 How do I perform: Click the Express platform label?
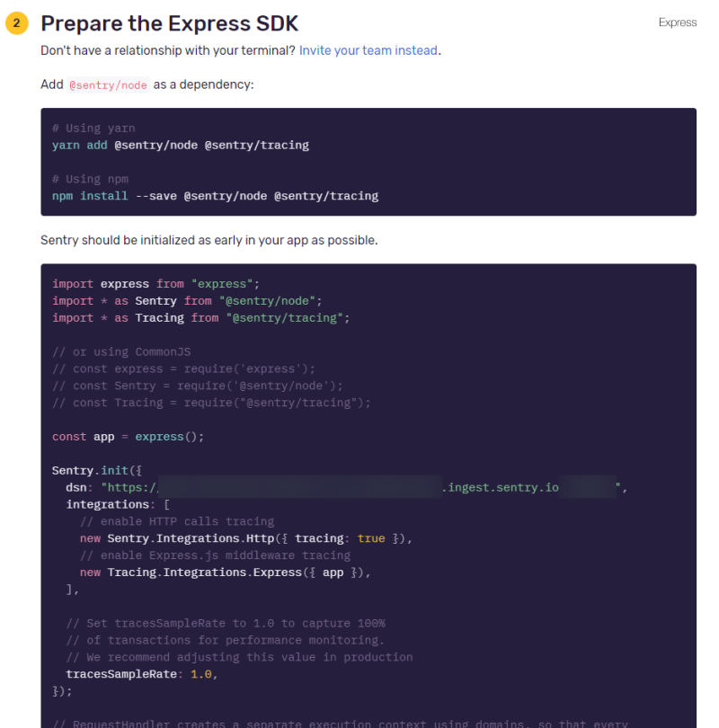click(677, 22)
